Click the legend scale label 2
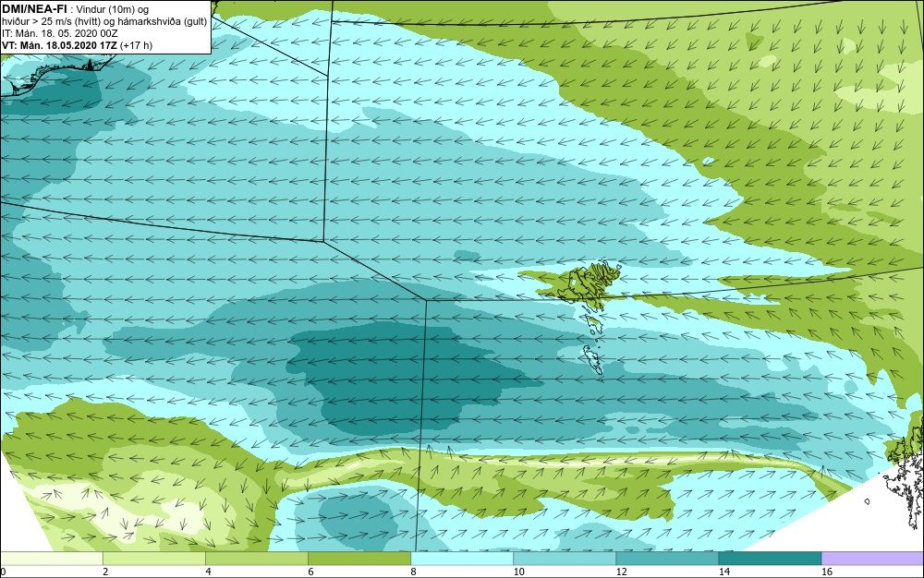 [105, 572]
